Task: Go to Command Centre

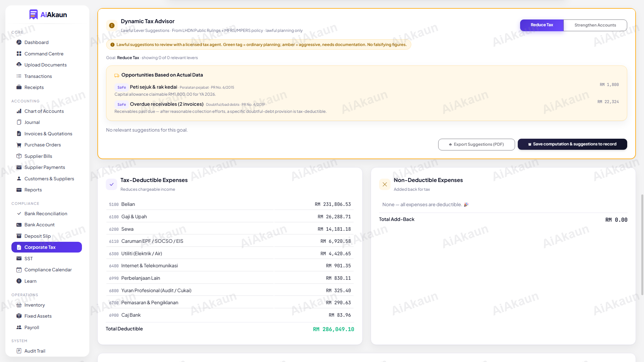Action: point(47,54)
